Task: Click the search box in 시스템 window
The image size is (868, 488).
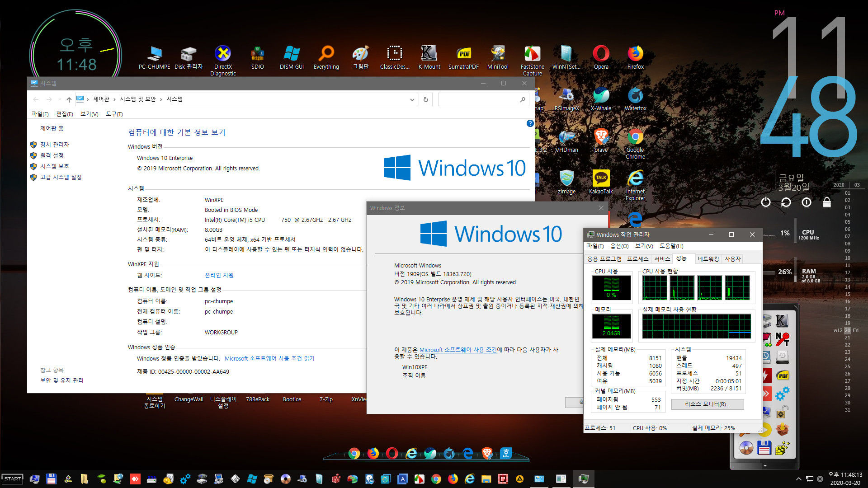Action: [483, 99]
